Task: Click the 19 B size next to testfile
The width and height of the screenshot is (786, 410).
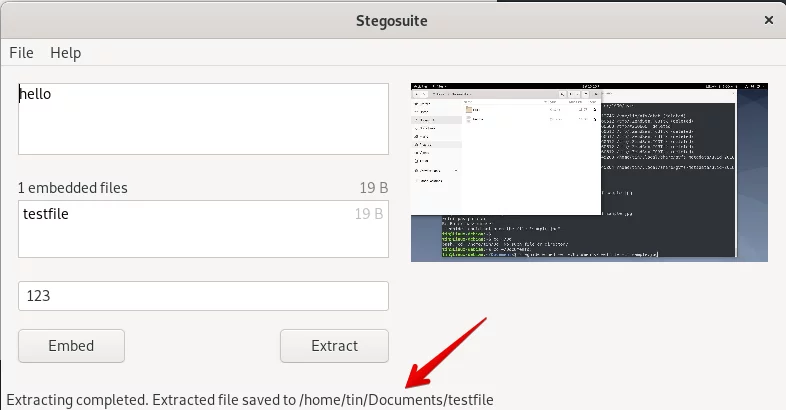Action: point(369,214)
